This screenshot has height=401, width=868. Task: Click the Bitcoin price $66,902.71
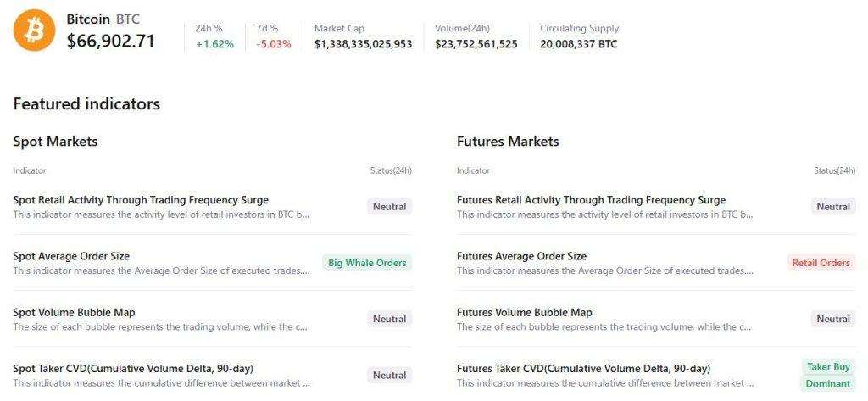click(111, 41)
